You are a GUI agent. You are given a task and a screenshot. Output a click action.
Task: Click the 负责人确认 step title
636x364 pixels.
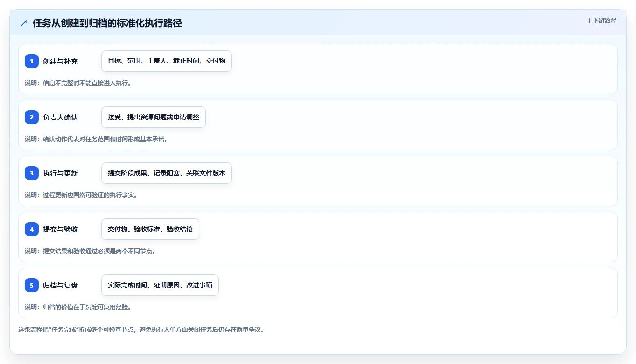[x=60, y=117]
